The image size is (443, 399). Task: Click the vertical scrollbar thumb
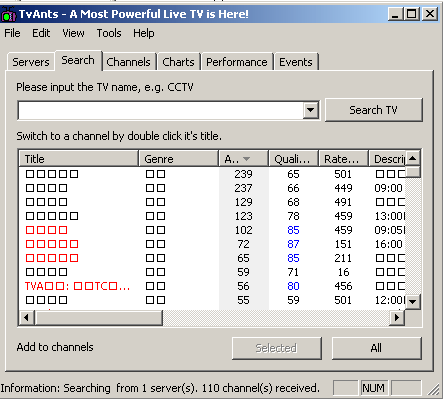(413, 171)
